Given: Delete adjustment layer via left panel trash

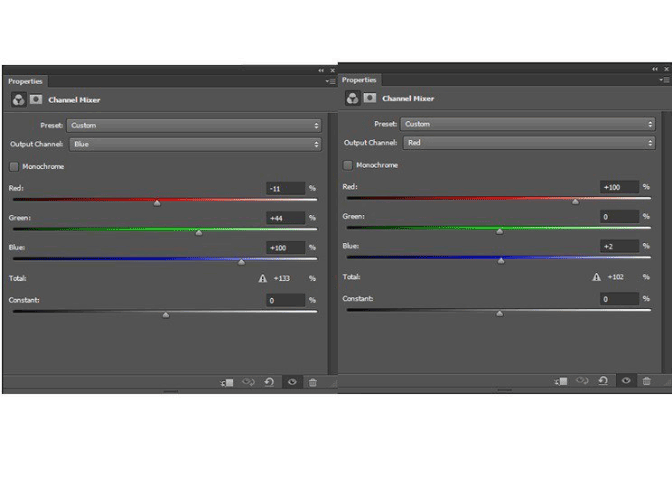Looking at the screenshot, I should coord(313,382).
